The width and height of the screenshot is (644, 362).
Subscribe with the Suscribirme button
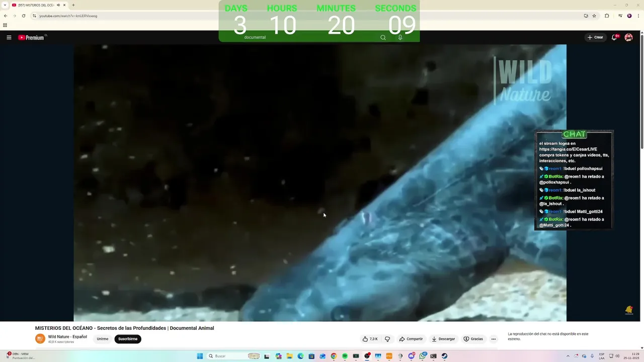[128, 339]
